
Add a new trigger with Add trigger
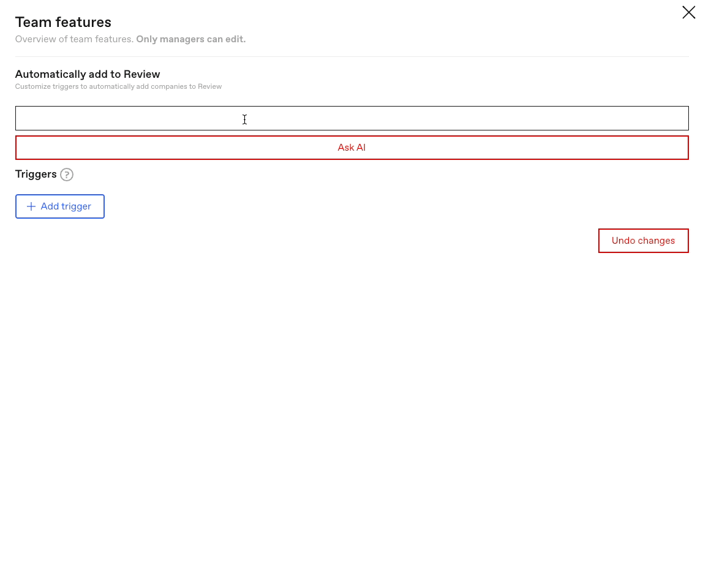click(60, 206)
